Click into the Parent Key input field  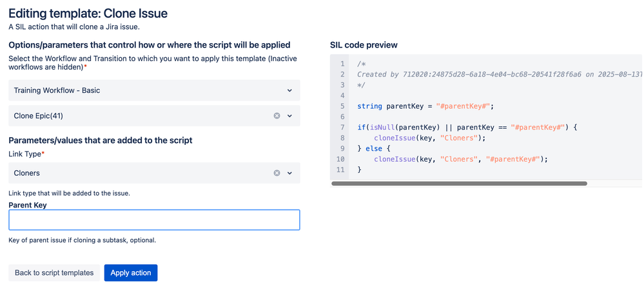tap(154, 220)
